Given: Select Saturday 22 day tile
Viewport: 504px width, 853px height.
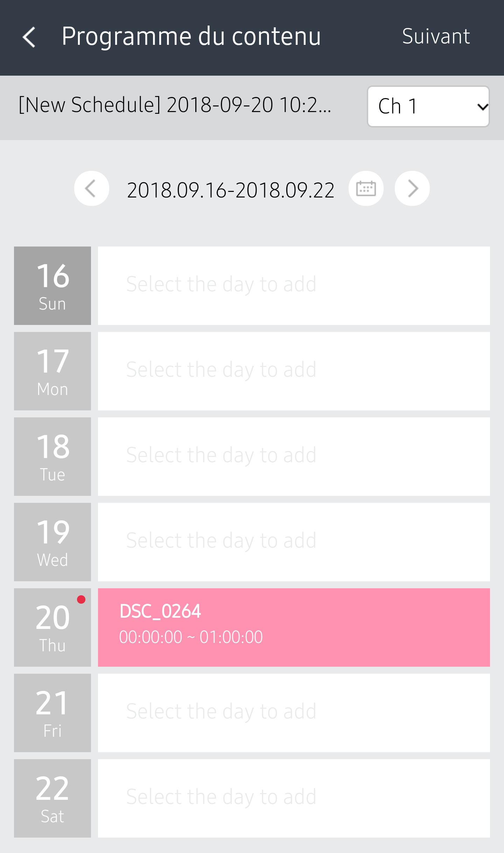Looking at the screenshot, I should tap(52, 798).
